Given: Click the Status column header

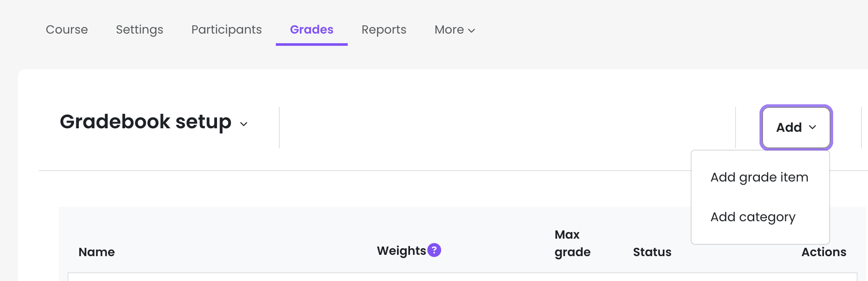Looking at the screenshot, I should click(x=652, y=252).
